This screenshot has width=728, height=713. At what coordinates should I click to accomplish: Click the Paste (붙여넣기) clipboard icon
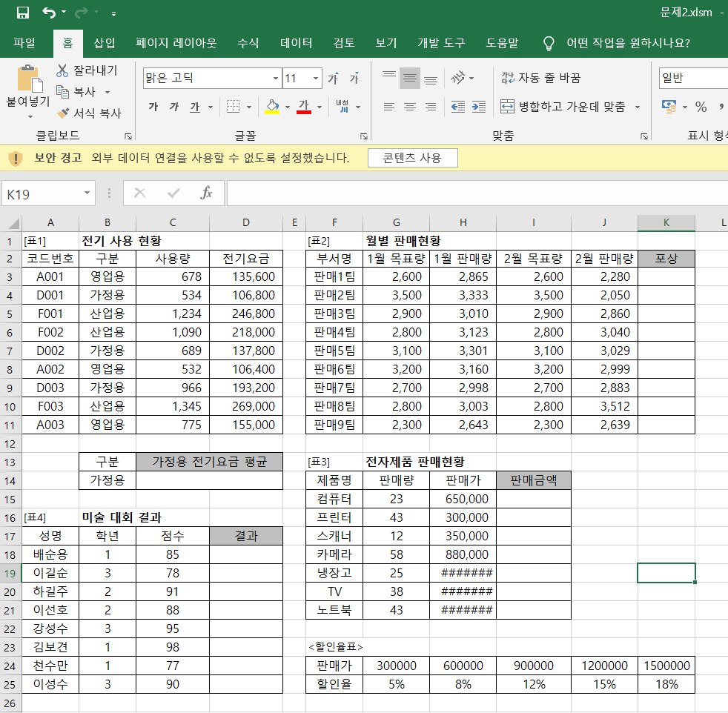(x=29, y=79)
